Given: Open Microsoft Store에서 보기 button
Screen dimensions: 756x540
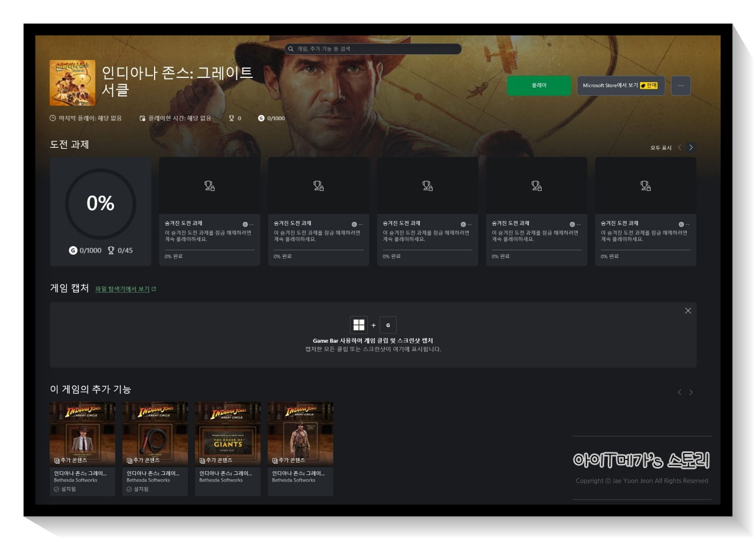Looking at the screenshot, I should click(x=621, y=85).
